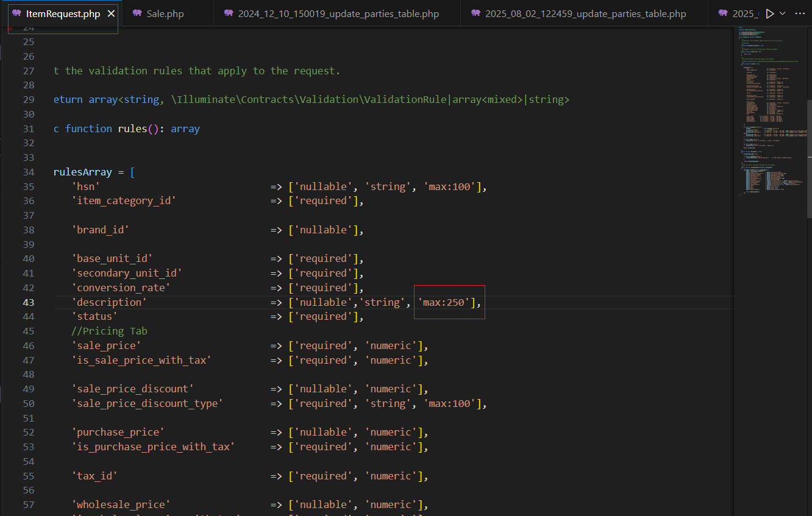
Task: Place cursor on 'is_sale_price_with_tax' key
Action: [x=141, y=360]
